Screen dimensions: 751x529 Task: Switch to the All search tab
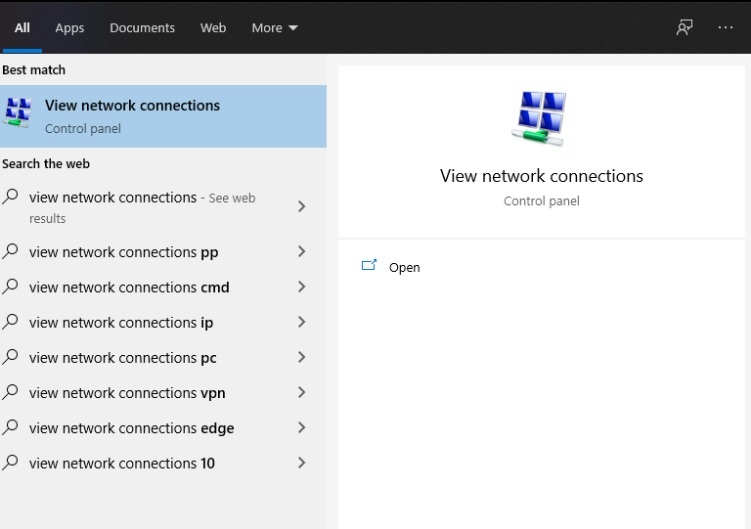22,28
